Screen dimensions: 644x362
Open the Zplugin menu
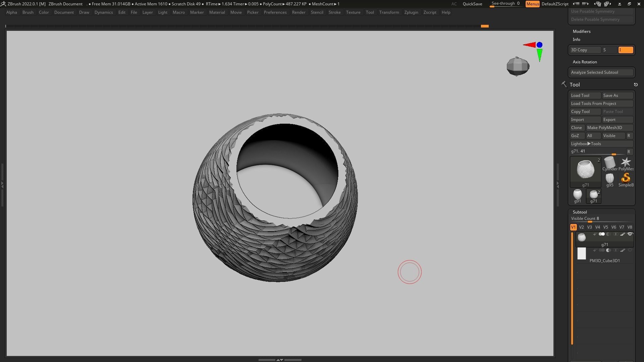[x=411, y=12]
